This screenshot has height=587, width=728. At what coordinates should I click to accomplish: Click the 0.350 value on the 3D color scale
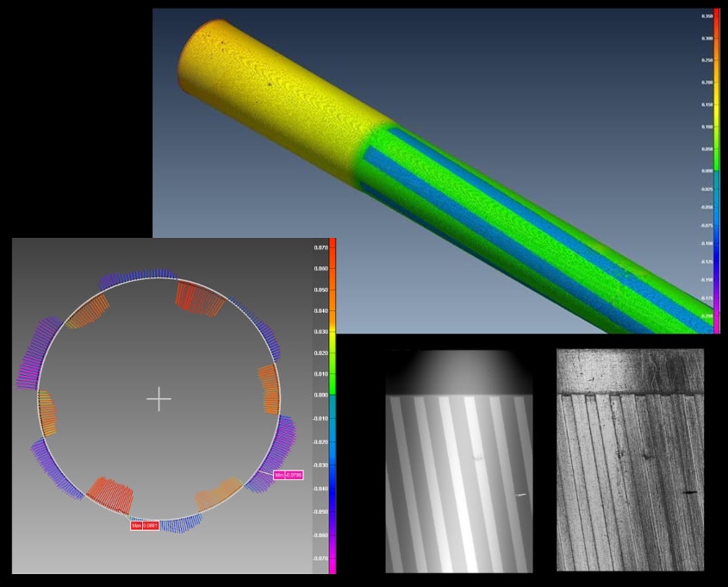click(706, 16)
